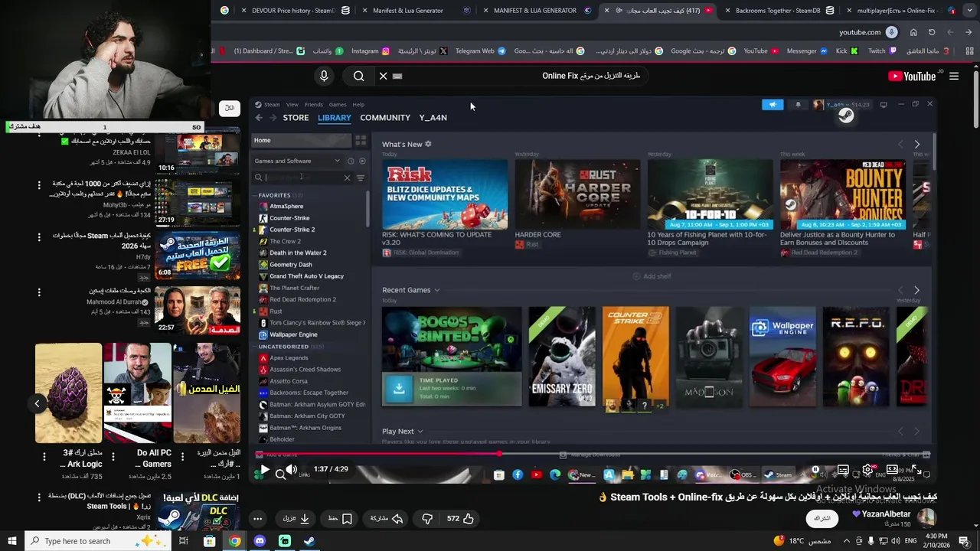
Task: Click the Steam Recent Games dropdown chevron
Action: [x=437, y=291]
